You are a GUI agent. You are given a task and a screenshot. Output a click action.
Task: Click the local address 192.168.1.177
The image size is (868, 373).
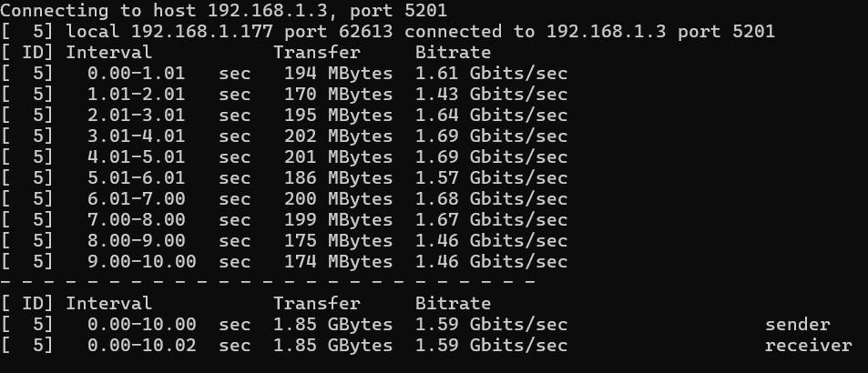(202, 32)
